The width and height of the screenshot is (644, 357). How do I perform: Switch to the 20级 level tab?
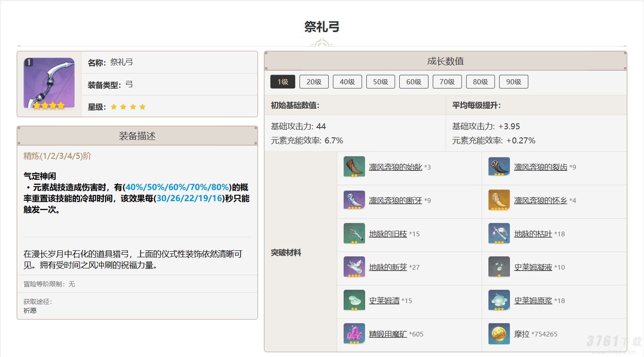pyautogui.click(x=314, y=82)
